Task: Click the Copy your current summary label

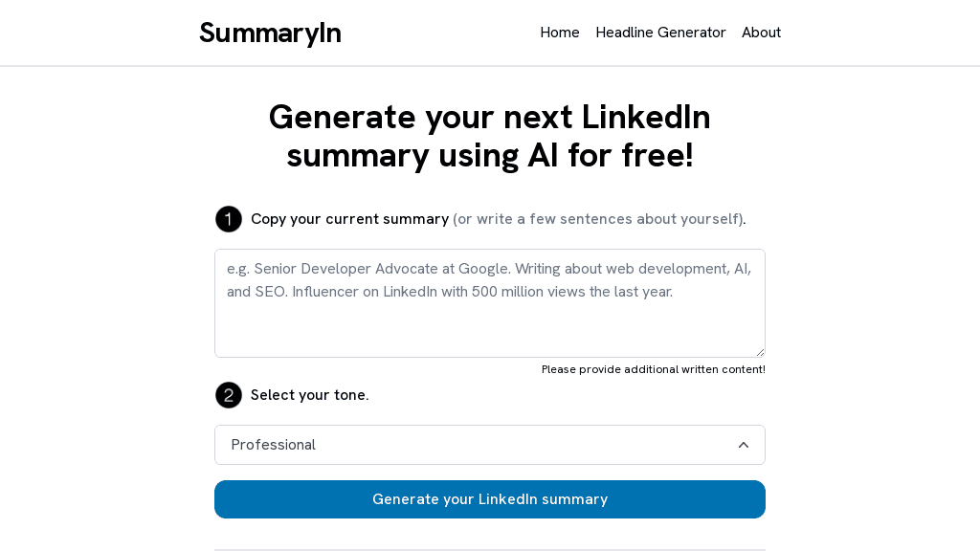Action: click(350, 219)
